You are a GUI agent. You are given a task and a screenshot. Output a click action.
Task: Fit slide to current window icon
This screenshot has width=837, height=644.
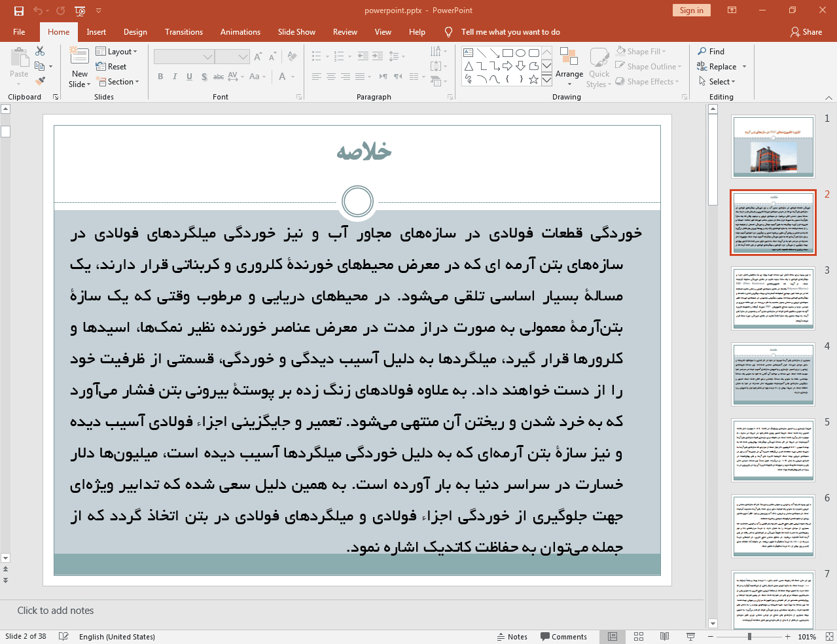(829, 637)
